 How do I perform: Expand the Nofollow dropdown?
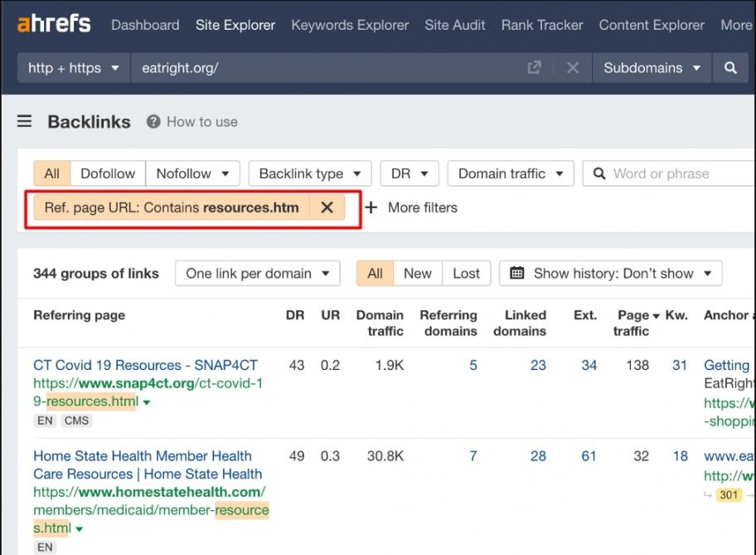pyautogui.click(x=192, y=173)
